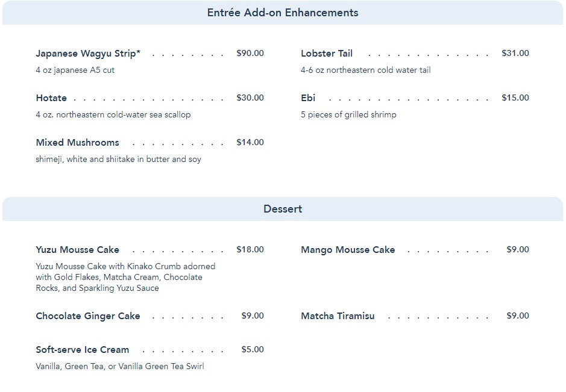Click the $14.00 Mixed Mushrooms price
566x392 pixels.
[x=250, y=143]
